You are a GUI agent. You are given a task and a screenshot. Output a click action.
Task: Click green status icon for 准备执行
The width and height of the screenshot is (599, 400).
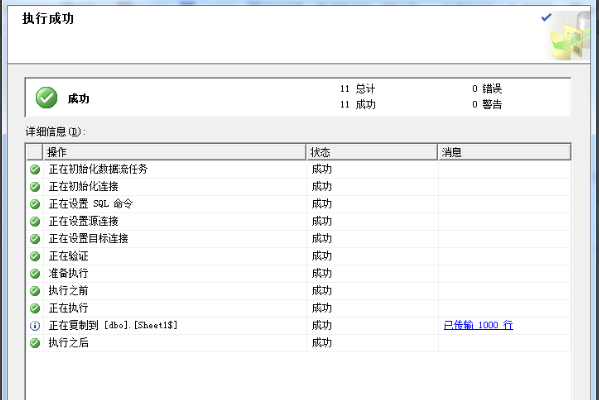(x=35, y=274)
